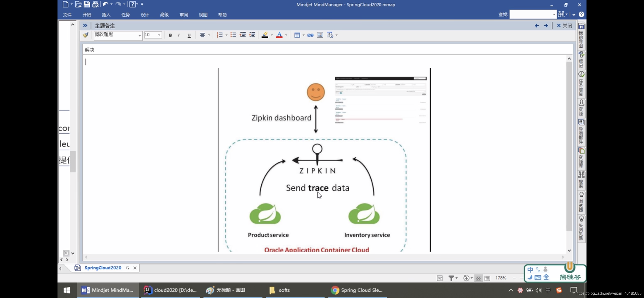This screenshot has height=298, width=644.
Task: Click the format painter brush icon
Action: pos(86,35)
